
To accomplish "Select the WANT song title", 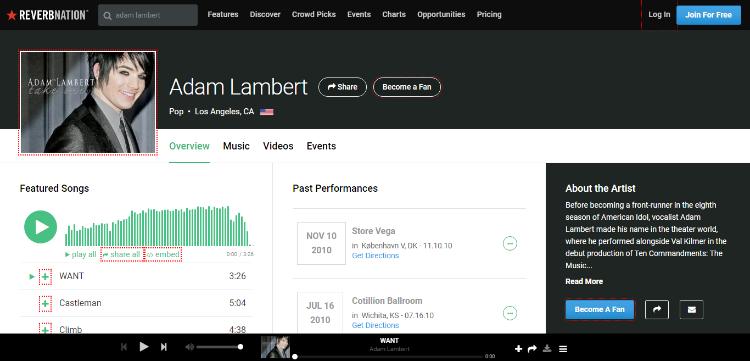I will (71, 276).
